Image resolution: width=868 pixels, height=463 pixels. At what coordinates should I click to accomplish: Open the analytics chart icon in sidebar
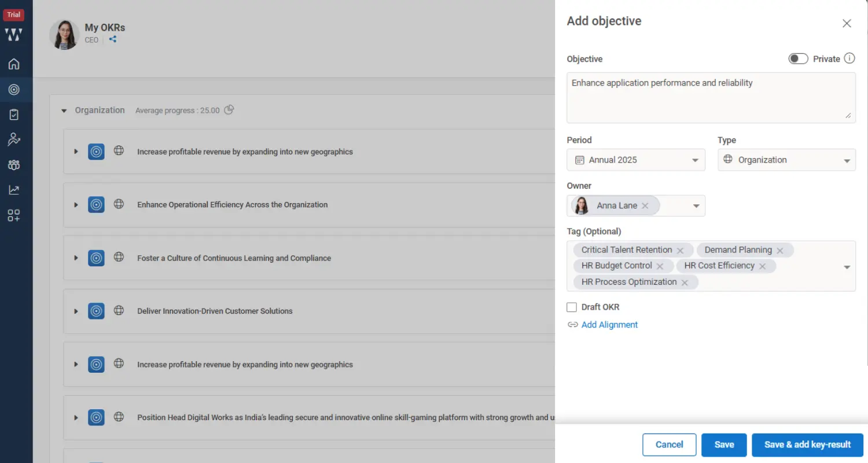(14, 190)
